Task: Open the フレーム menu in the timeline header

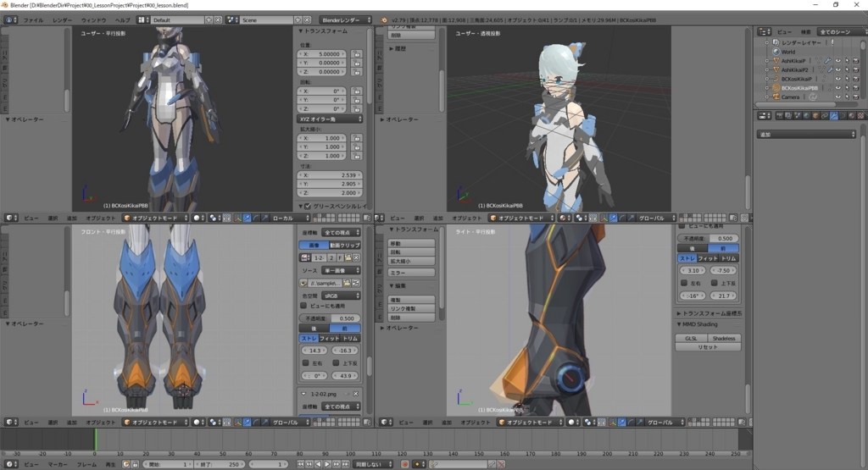Action: click(86, 464)
